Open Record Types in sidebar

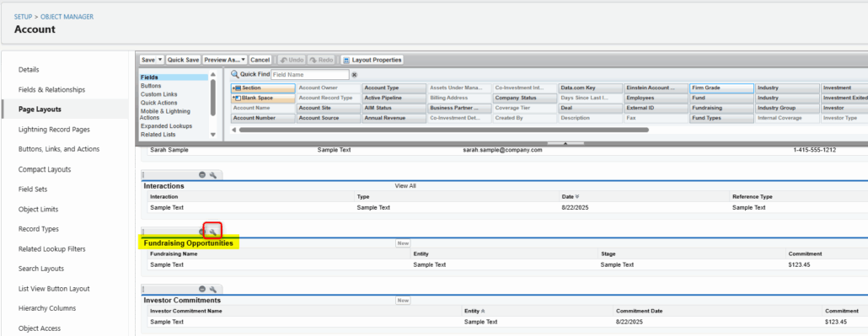[39, 228]
